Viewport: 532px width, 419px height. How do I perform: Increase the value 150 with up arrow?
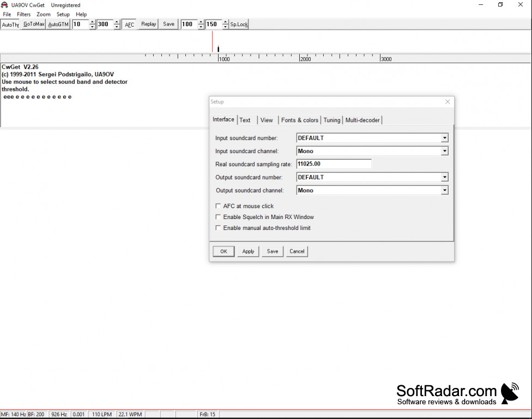click(x=226, y=22)
